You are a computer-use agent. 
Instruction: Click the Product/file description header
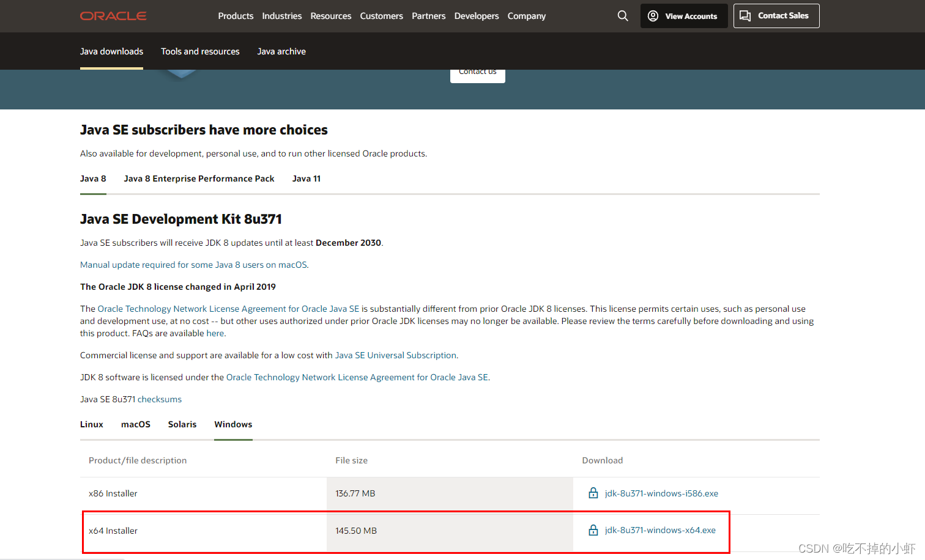pos(138,460)
